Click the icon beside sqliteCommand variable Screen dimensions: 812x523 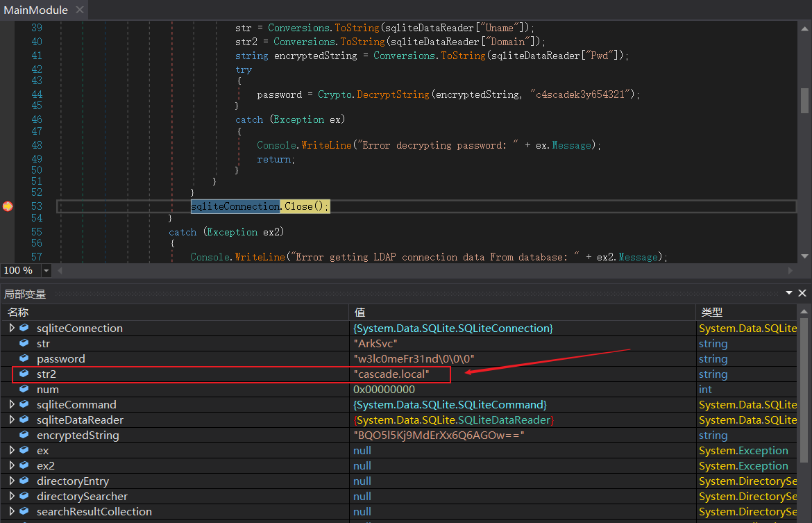point(24,405)
